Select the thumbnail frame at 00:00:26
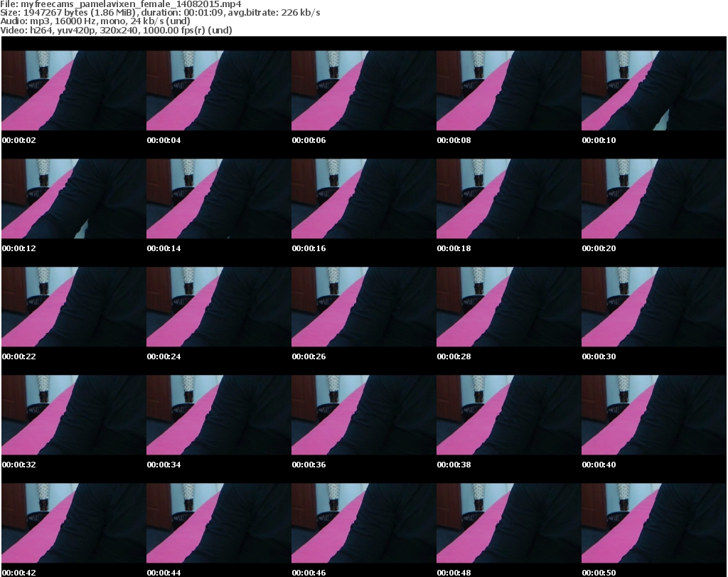Image resolution: width=728 pixels, height=577 pixels. click(363, 307)
